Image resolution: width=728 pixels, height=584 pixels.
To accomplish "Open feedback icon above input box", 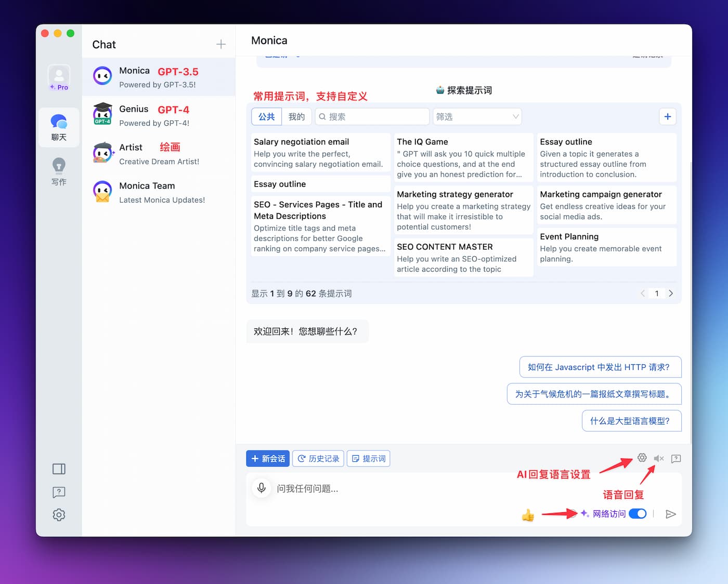I will click(x=676, y=458).
